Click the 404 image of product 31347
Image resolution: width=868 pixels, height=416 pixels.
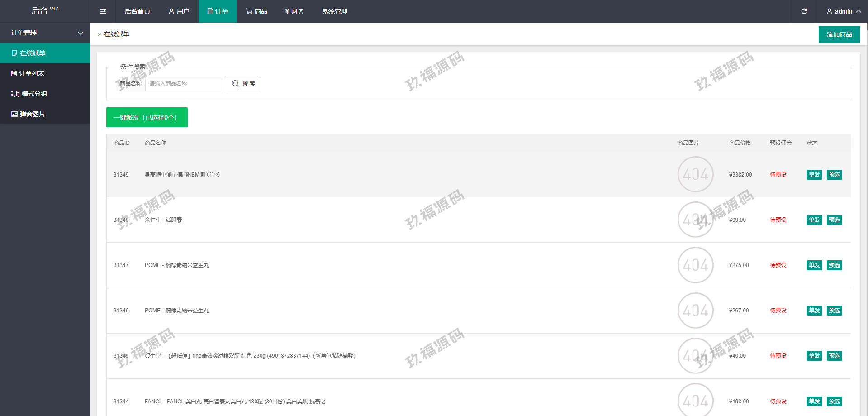coord(695,265)
